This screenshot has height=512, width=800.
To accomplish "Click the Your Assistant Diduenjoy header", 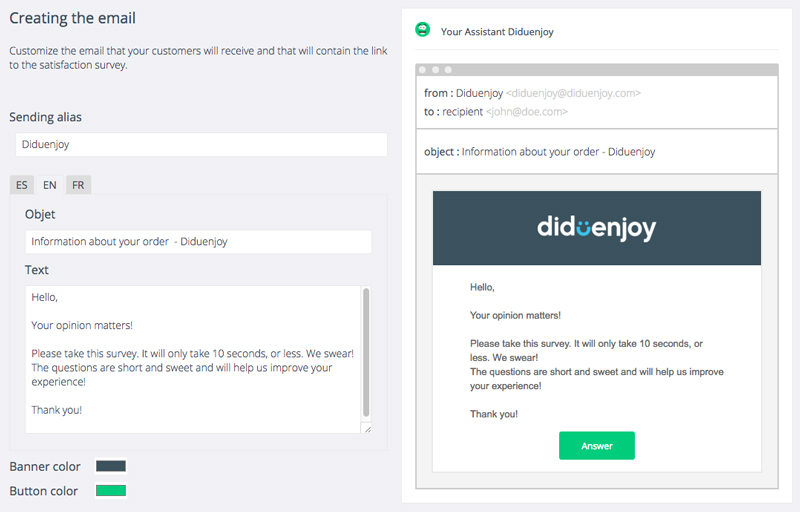I will 497,32.
